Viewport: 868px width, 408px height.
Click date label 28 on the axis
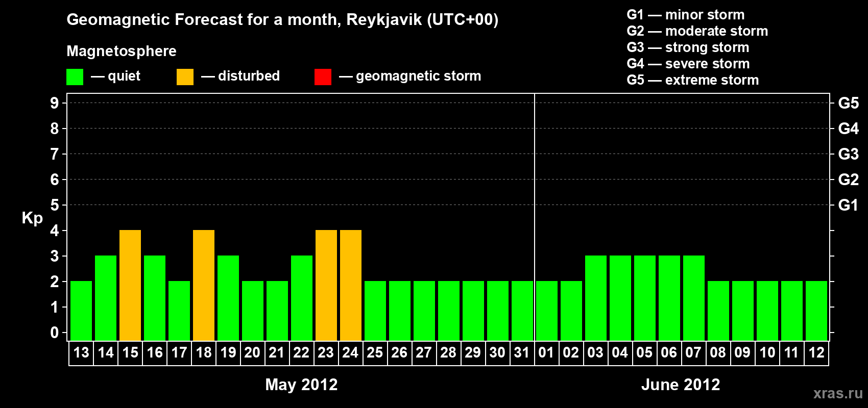pyautogui.click(x=448, y=353)
